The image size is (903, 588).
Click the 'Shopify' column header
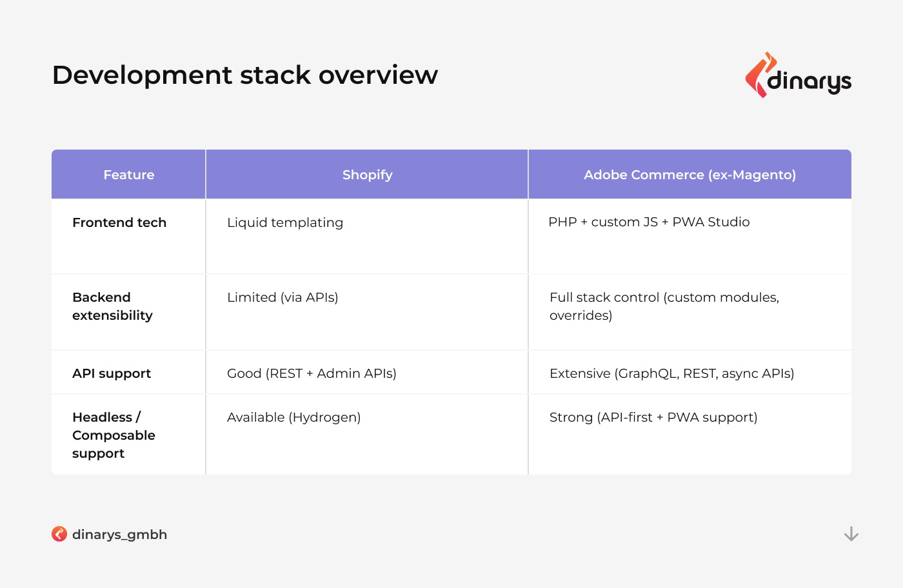[x=367, y=175]
